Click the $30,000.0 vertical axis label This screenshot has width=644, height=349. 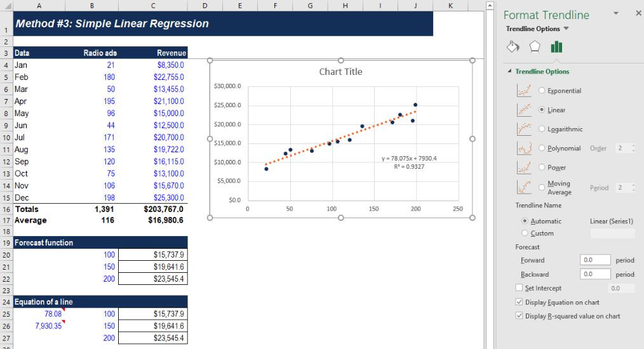(227, 86)
